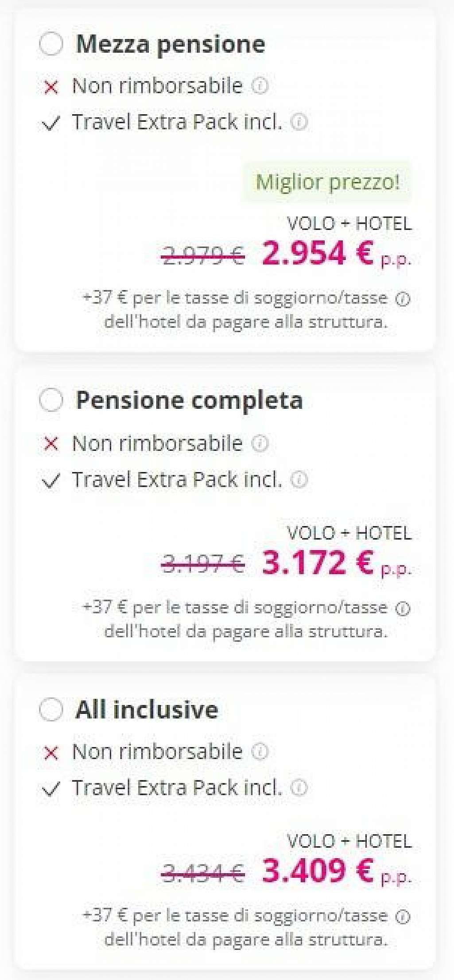The height and width of the screenshot is (980, 454).
Task: Select the Mezza pensione radio button
Action: pyautogui.click(x=51, y=44)
